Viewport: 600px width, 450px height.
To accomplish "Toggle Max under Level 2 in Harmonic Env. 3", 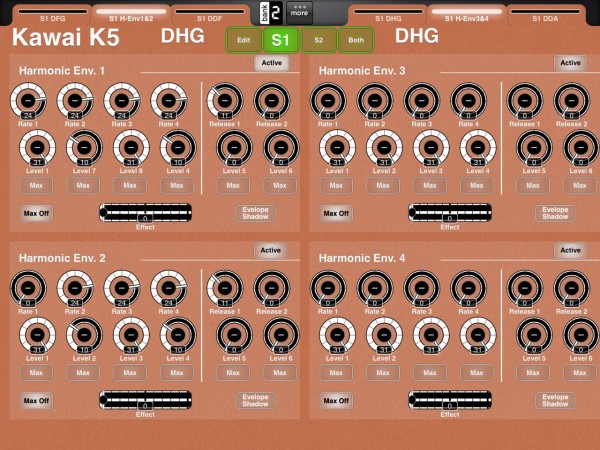I will (x=383, y=186).
